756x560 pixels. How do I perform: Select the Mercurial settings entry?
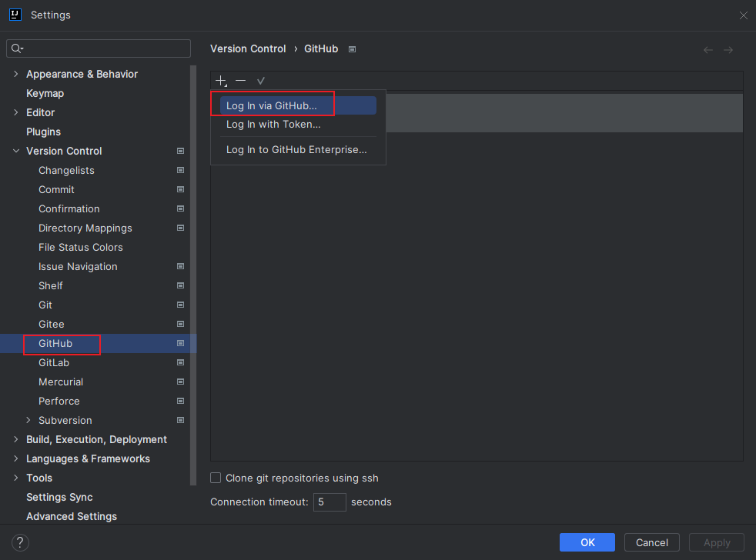click(61, 382)
